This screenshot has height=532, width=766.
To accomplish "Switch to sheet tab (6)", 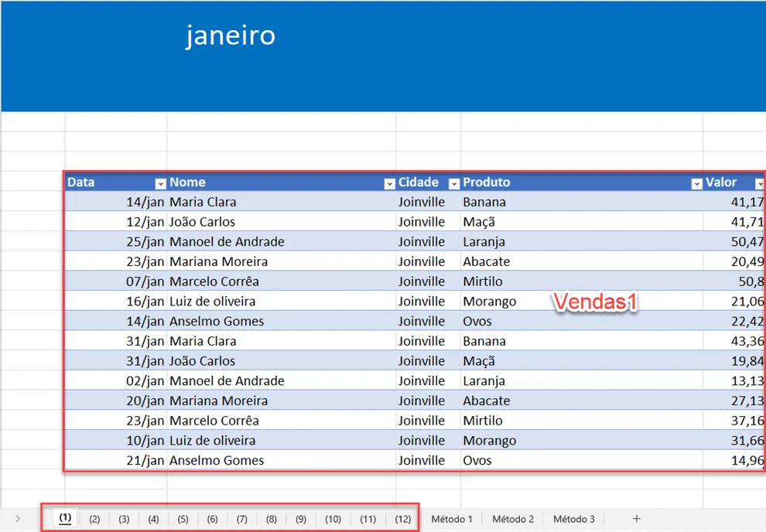I will coord(212,519).
